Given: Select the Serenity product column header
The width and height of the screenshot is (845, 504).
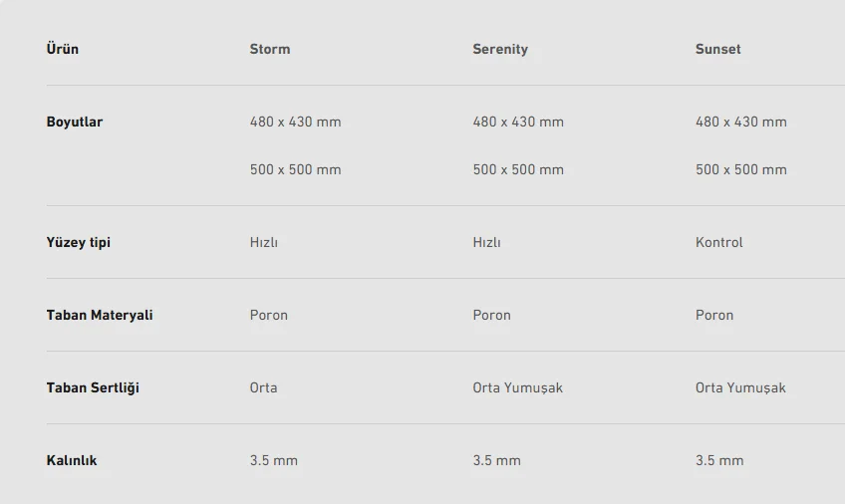Looking at the screenshot, I should (x=500, y=49).
